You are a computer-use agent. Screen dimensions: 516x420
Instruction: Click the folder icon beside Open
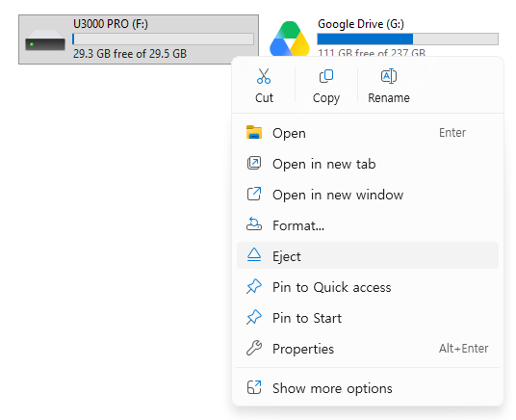(x=254, y=132)
